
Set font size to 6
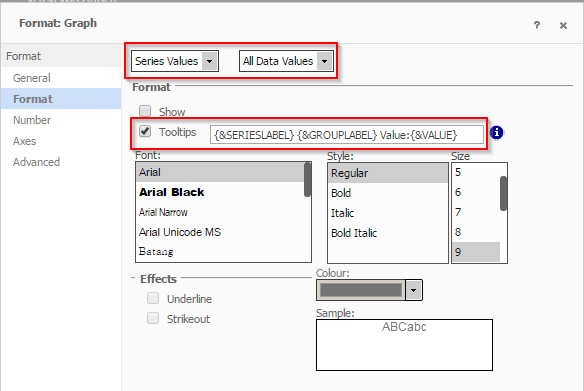pos(476,192)
